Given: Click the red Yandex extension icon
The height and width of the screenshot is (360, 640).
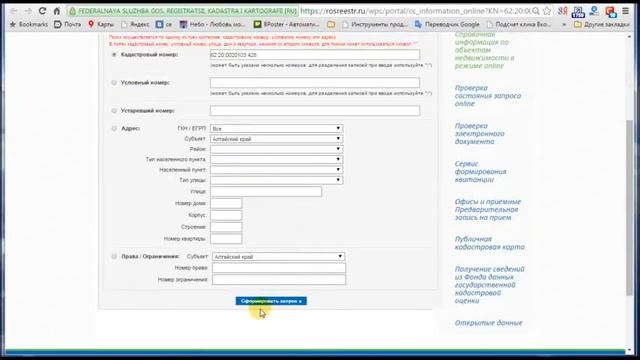Looking at the screenshot, I should [x=562, y=11].
